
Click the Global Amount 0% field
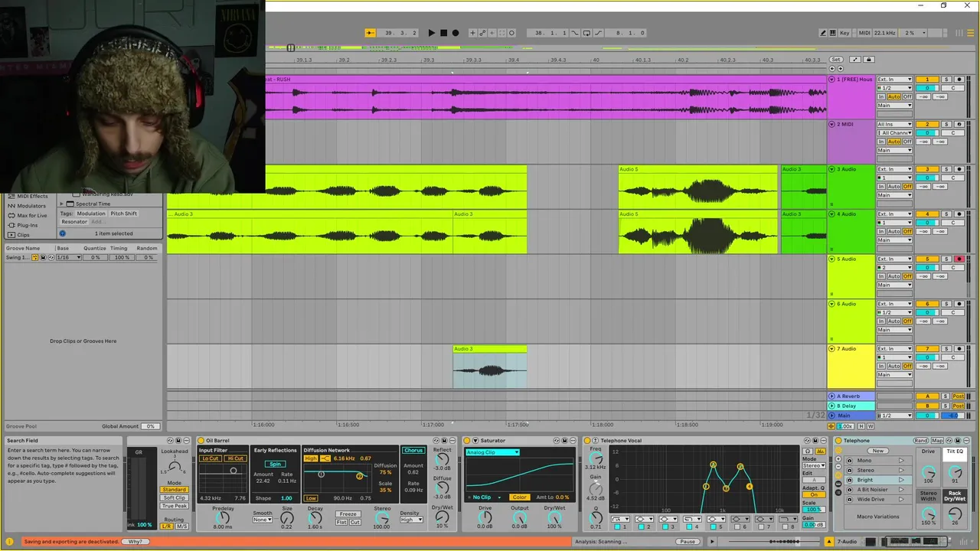[150, 426]
